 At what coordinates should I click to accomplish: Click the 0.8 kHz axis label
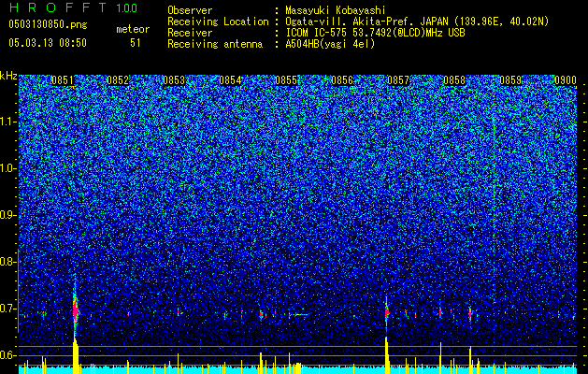(x=8, y=262)
